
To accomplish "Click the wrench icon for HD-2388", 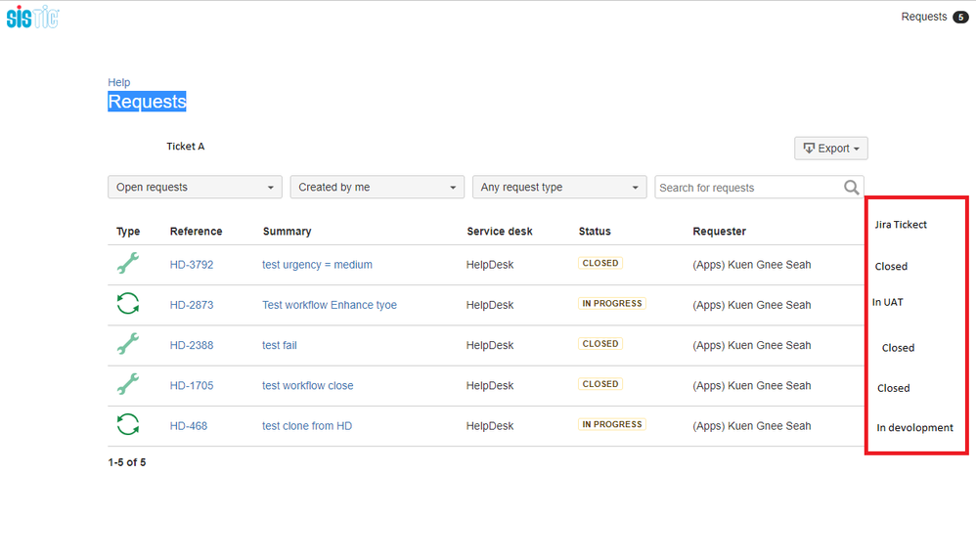I will 127,344.
